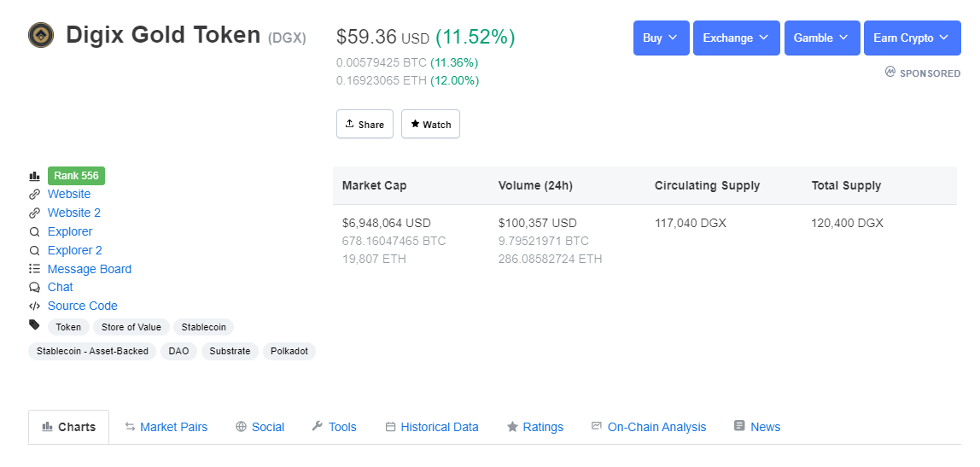Click the 120,400 DGX total supply value
980x467 pixels.
point(848,223)
